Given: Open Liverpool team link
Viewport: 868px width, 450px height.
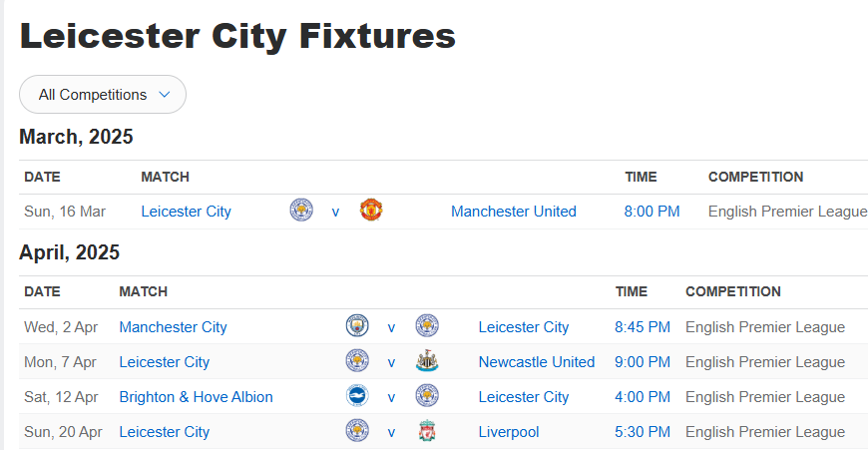Looking at the screenshot, I should [508, 432].
